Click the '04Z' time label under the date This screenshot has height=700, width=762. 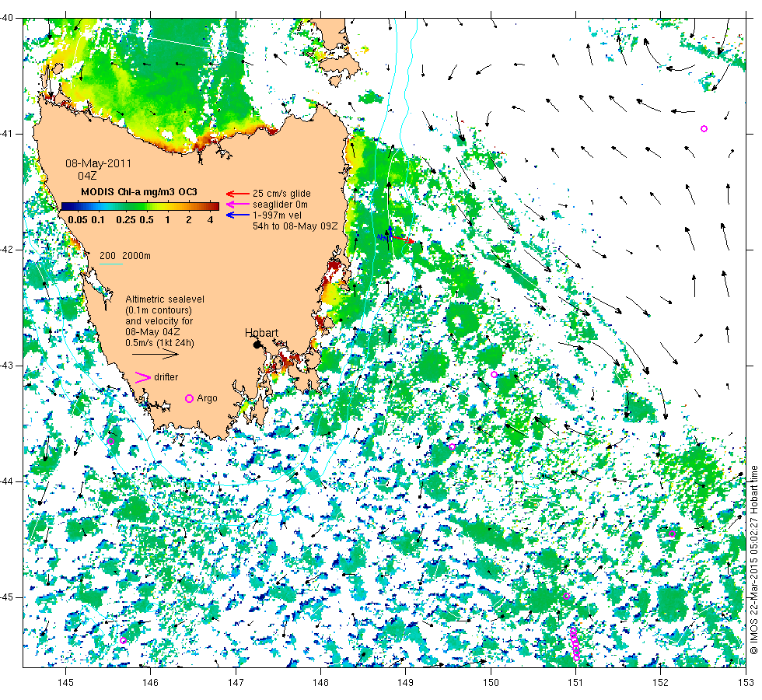point(87,176)
